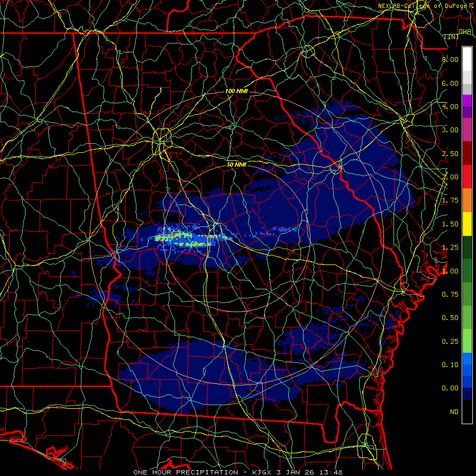
Task: Click the 'NEXLAB-College of DuPage' credit text
Action: [x=423, y=6]
